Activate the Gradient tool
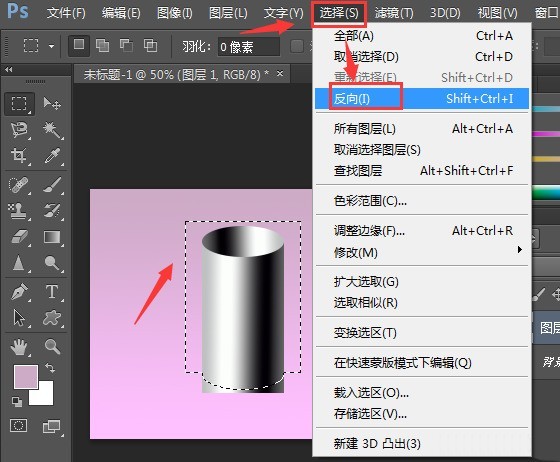560x462 pixels. pyautogui.click(x=52, y=237)
